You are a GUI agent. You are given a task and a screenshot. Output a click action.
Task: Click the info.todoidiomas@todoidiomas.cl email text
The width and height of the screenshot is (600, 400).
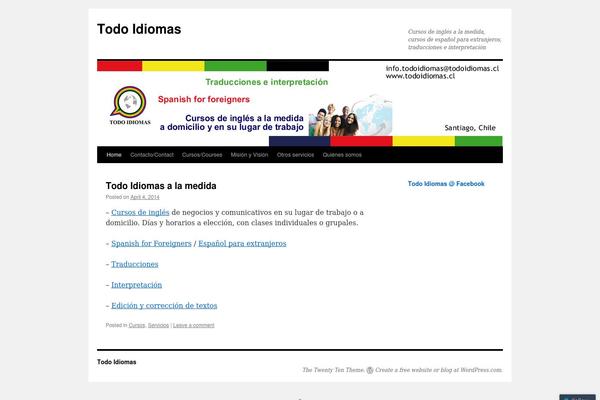point(442,69)
